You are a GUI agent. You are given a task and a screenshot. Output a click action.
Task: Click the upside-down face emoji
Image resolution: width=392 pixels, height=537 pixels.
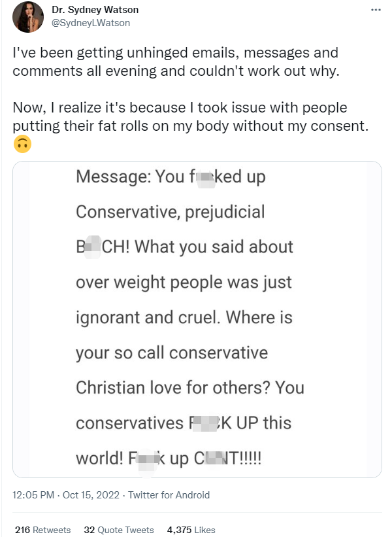[x=22, y=144]
